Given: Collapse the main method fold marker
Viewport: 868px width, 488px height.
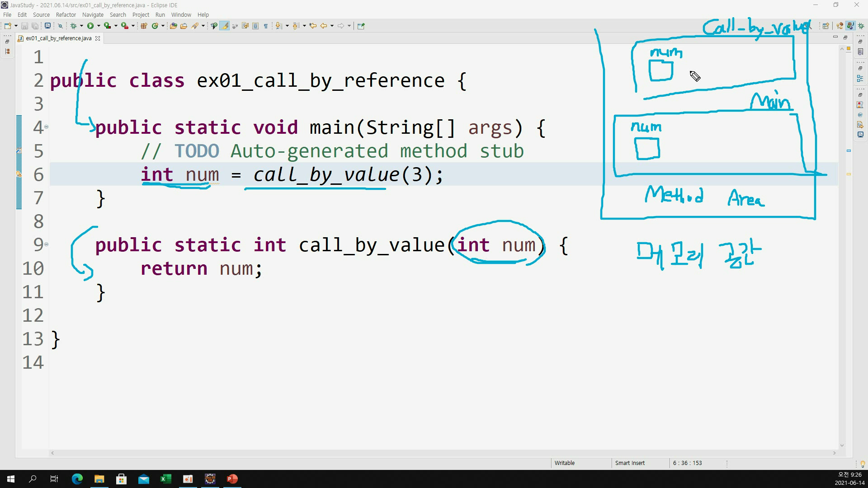Looking at the screenshot, I should [46, 127].
